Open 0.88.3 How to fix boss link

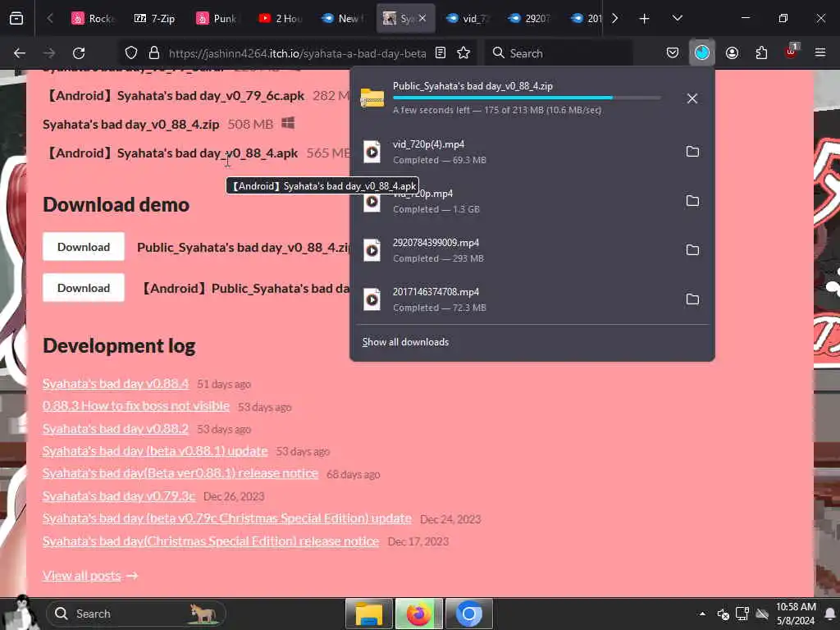pyautogui.click(x=136, y=406)
